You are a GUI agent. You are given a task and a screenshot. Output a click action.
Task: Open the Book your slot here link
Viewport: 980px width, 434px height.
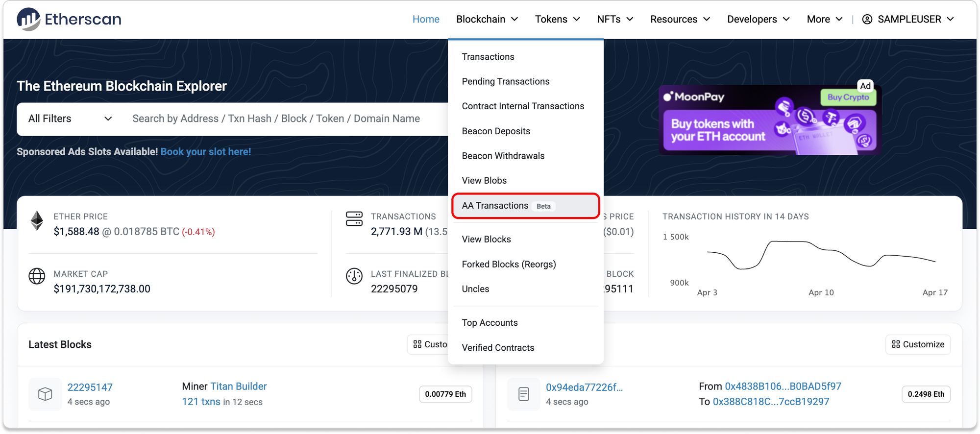(x=205, y=152)
